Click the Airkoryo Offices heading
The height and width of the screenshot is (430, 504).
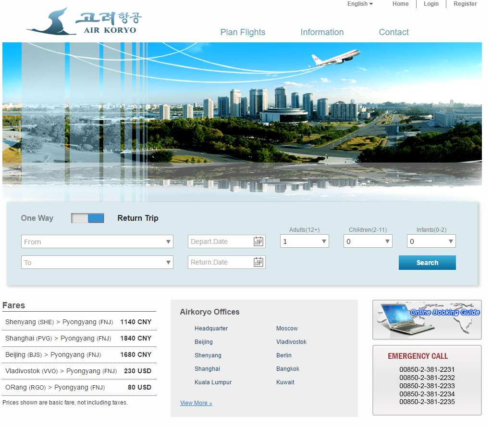[209, 312]
